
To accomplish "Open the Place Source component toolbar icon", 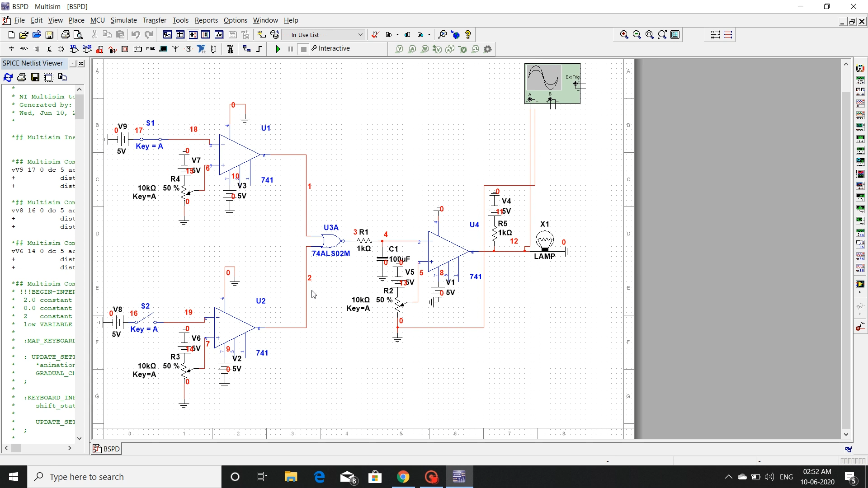I will pos(11,49).
